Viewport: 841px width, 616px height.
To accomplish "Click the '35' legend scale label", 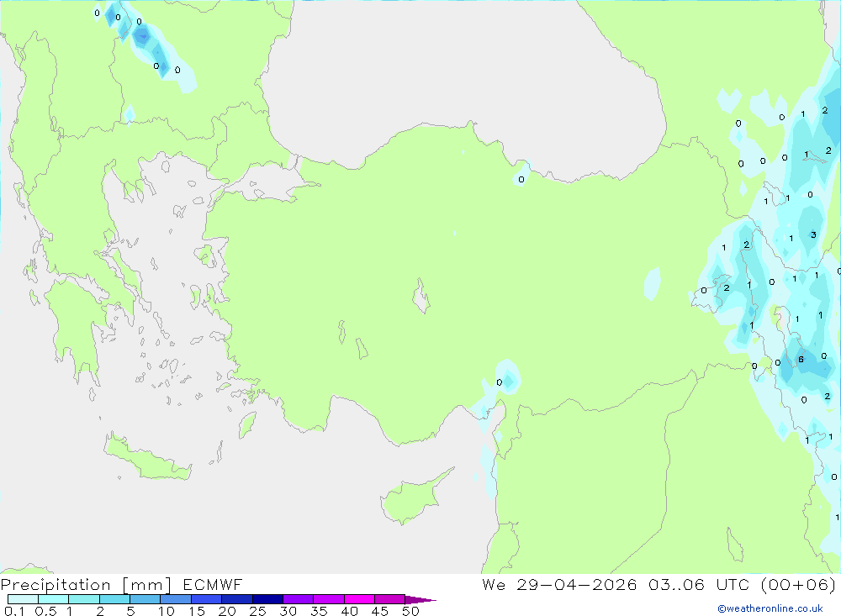I will pos(319,611).
